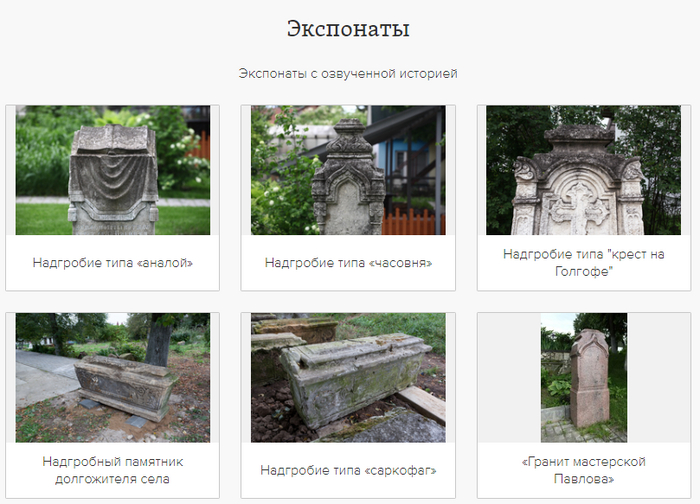Click the Экспонаты с озвученной историей subtitle

(x=348, y=73)
